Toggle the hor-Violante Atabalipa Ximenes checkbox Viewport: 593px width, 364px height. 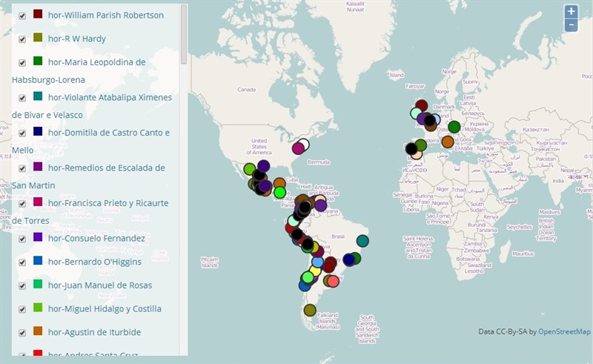tap(22, 98)
